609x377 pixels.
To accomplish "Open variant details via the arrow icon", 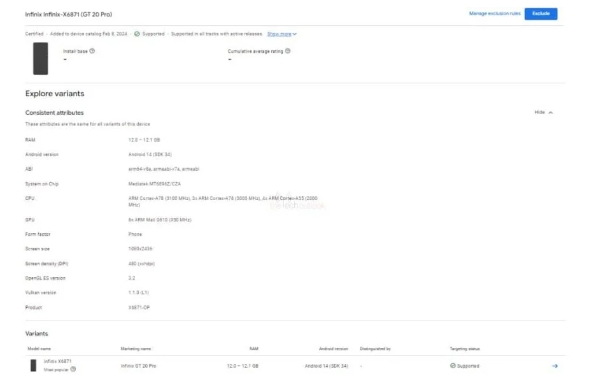I will 555,366.
